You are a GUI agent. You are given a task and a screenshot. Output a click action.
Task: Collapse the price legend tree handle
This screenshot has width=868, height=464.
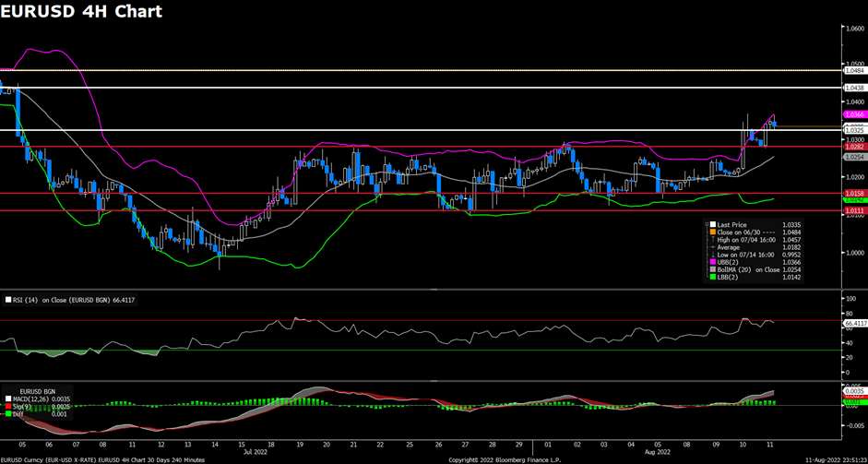point(705,224)
